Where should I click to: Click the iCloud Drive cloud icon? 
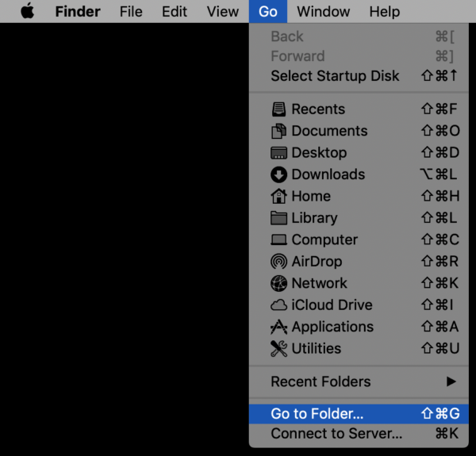tap(278, 305)
